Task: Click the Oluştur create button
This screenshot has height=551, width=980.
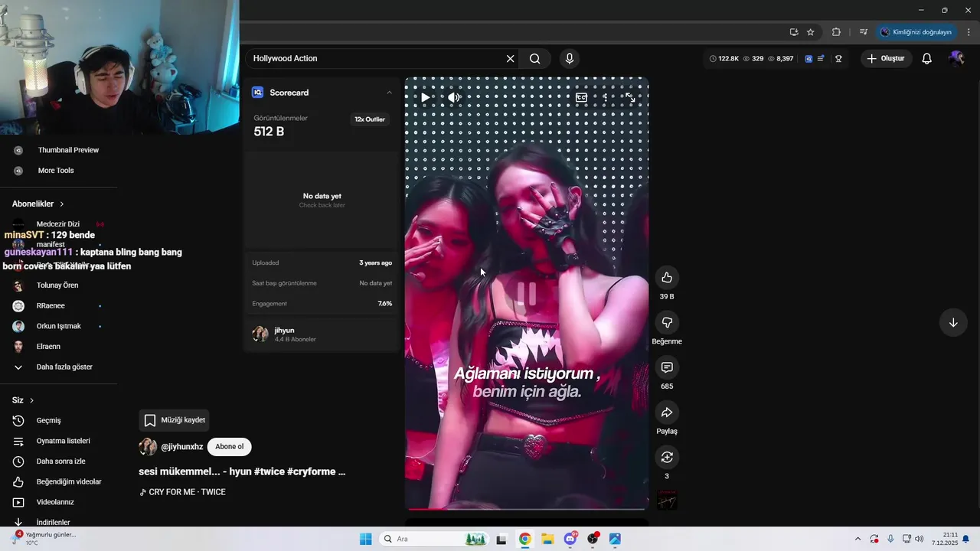Action: coord(886,58)
